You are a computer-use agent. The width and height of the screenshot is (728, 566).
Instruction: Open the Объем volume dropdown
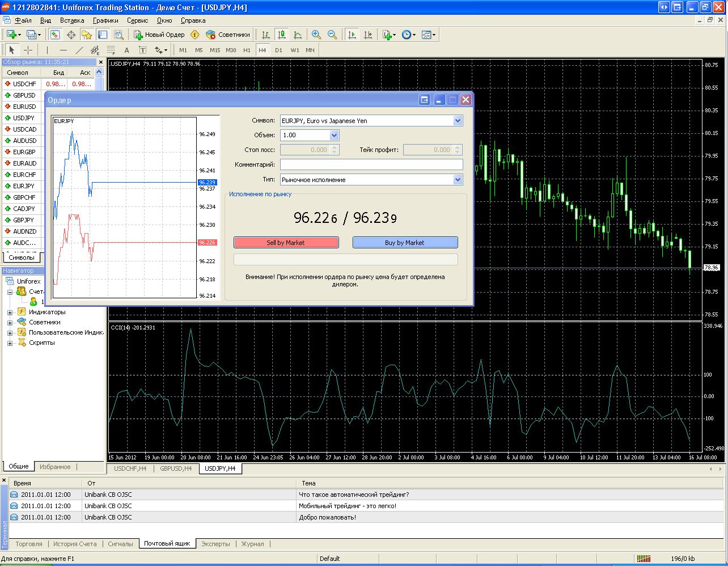(x=334, y=135)
